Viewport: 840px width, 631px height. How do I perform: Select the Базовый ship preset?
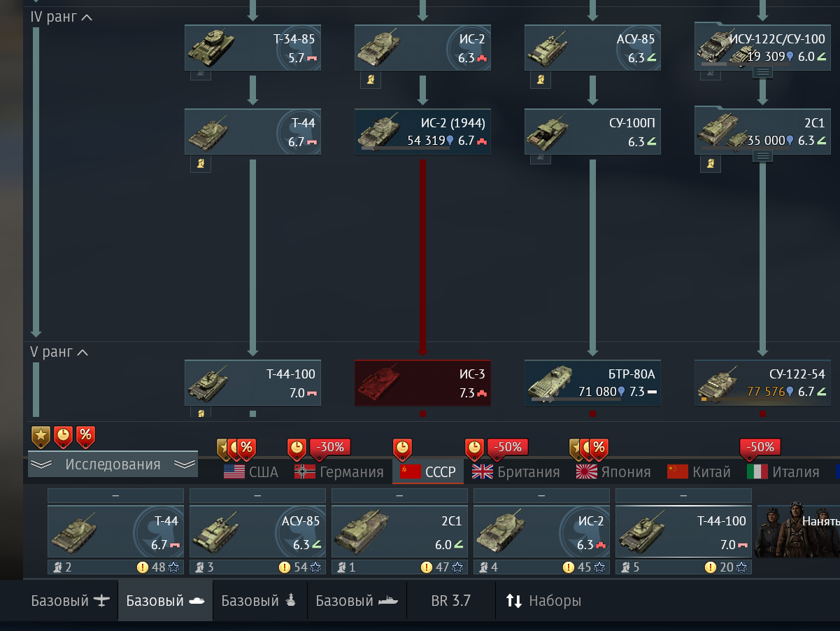coord(357,600)
